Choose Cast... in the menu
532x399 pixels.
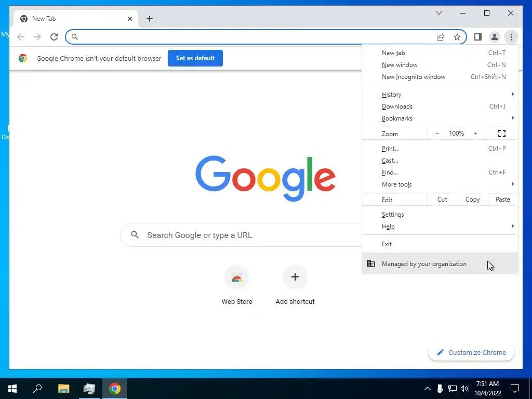pos(440,161)
